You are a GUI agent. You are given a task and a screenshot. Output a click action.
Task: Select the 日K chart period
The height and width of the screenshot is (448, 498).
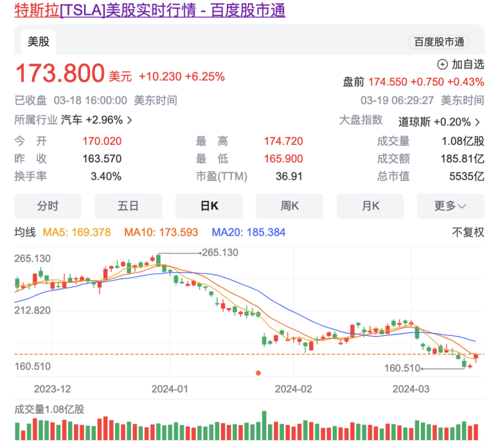[x=209, y=206]
